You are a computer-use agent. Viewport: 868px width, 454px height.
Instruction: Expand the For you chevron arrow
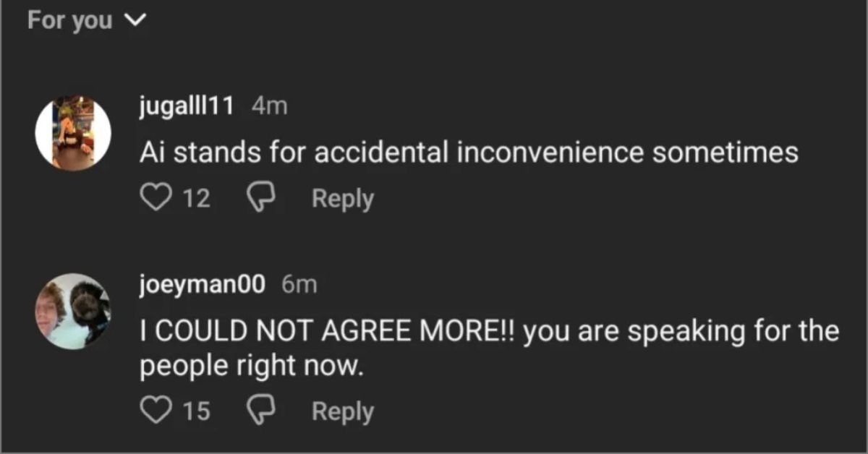click(135, 21)
